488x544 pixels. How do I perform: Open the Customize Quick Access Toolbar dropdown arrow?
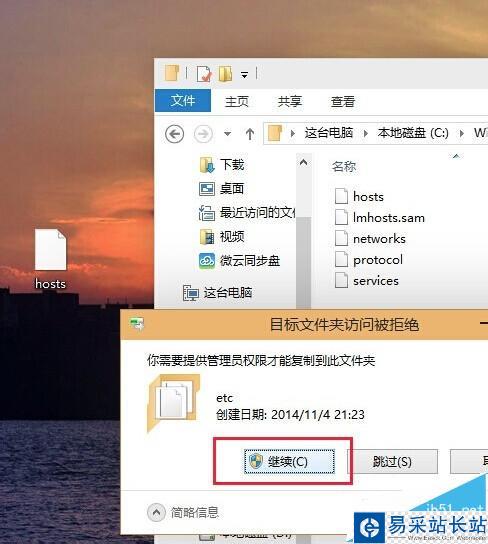(245, 75)
